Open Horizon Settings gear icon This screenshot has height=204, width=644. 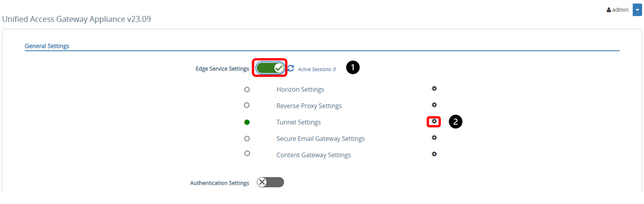coord(434,89)
